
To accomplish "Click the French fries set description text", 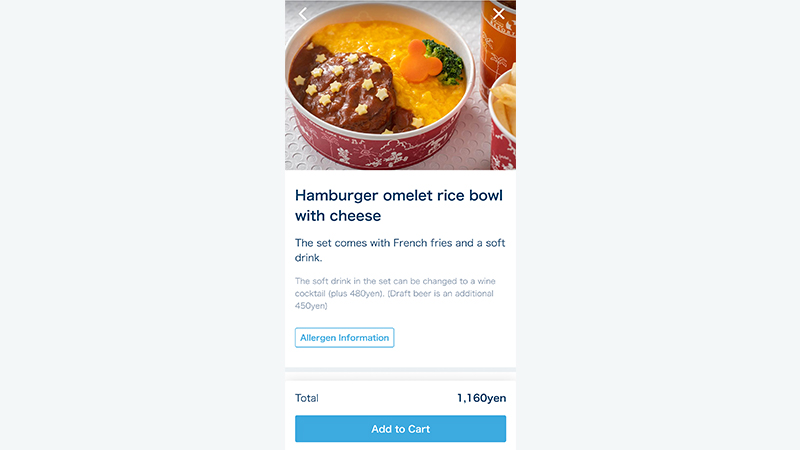I will (x=399, y=250).
